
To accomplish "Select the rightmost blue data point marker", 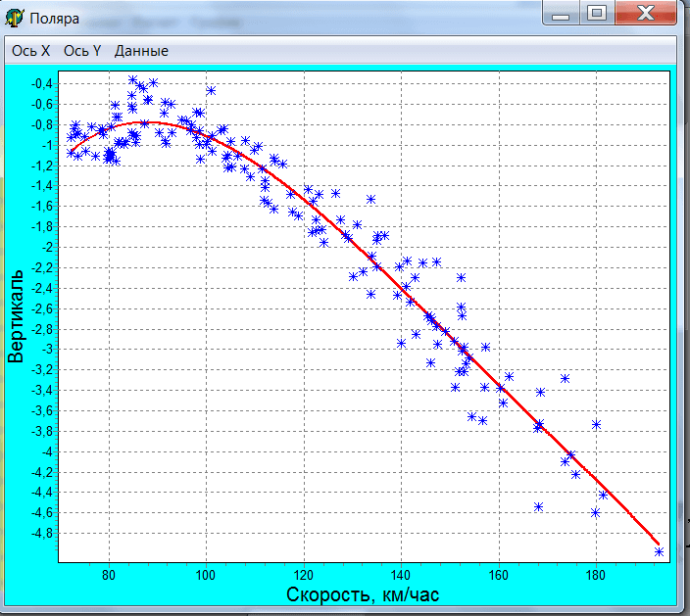I will click(x=659, y=551).
